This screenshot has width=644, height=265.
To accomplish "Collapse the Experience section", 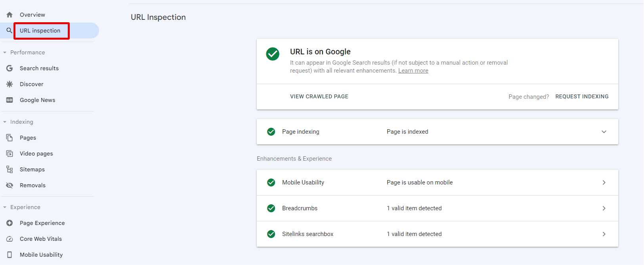I will click(5, 207).
